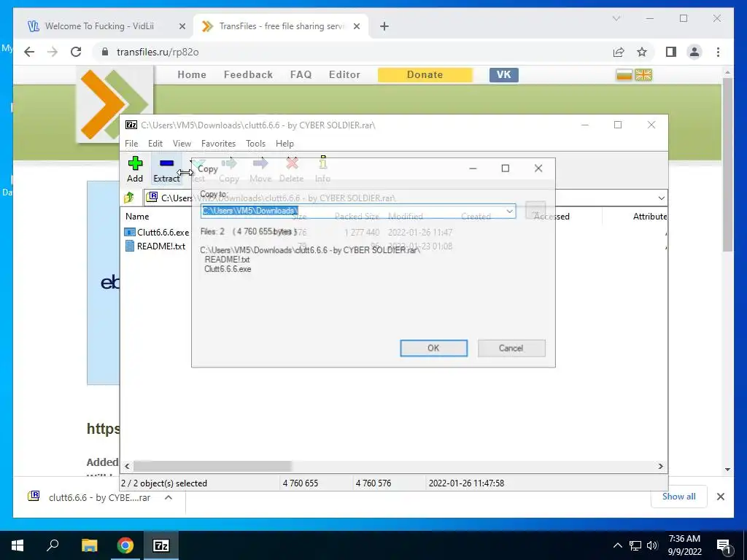Select README!.txt file in 7-Zip list
The image size is (747, 560).
(155, 246)
